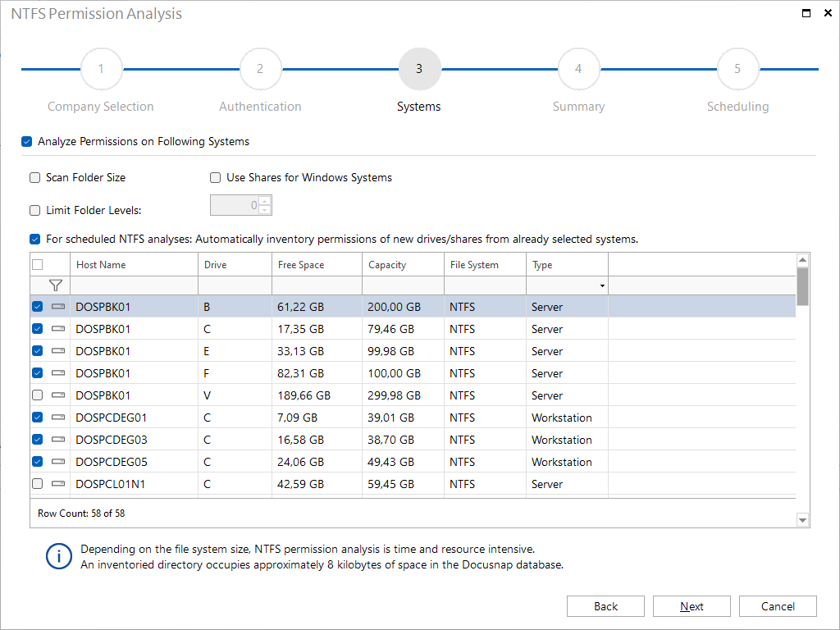Image resolution: width=840 pixels, height=630 pixels.
Task: Click the Free Space filter field
Action: point(317,285)
